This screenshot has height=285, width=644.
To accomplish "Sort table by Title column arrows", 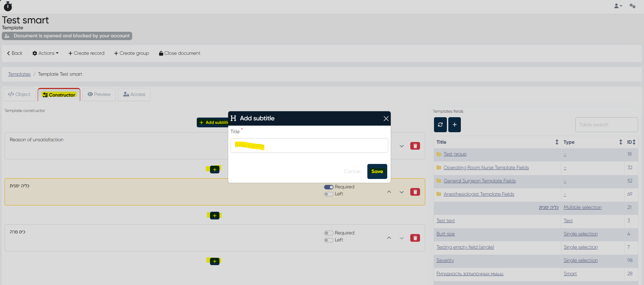I will [x=557, y=142].
